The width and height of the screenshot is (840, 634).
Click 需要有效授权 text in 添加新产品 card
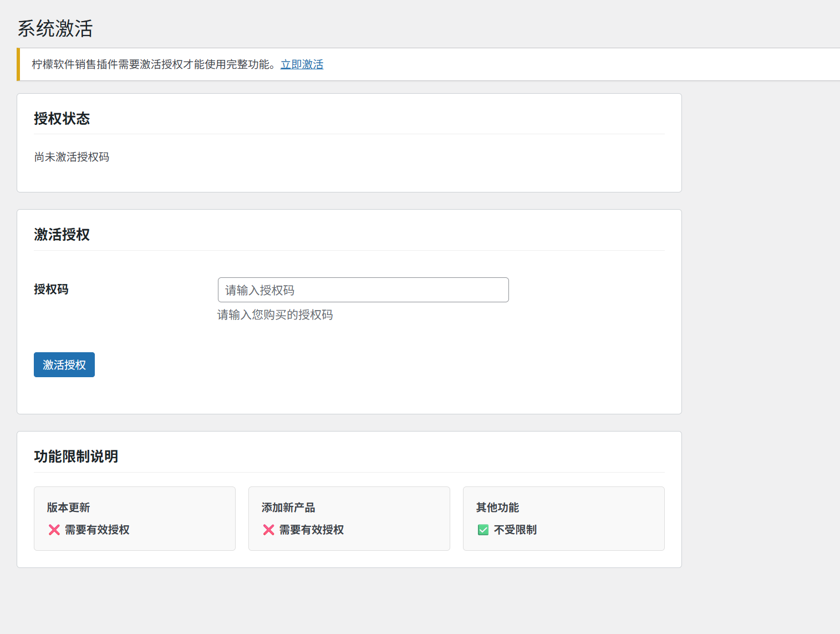tap(312, 530)
